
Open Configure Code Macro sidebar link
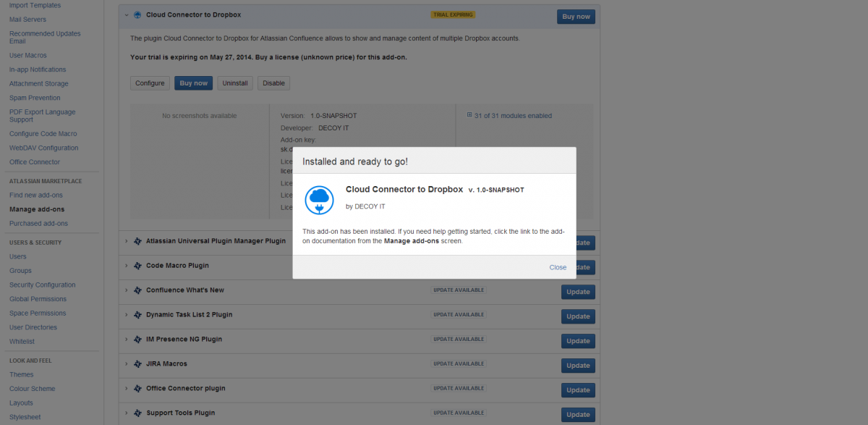click(x=43, y=134)
